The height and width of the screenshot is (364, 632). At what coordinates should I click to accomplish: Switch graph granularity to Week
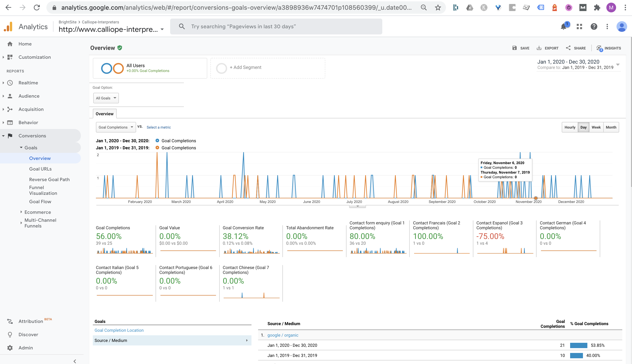(x=596, y=127)
